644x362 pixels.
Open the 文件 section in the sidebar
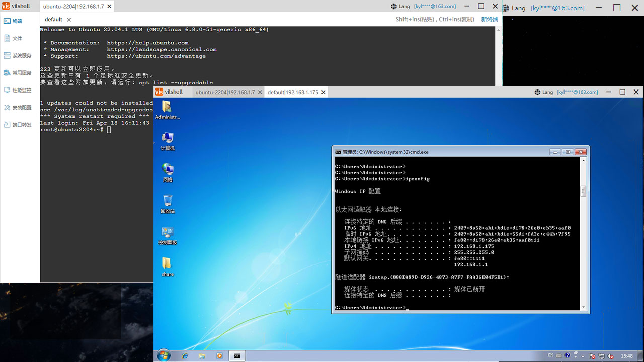coord(14,38)
